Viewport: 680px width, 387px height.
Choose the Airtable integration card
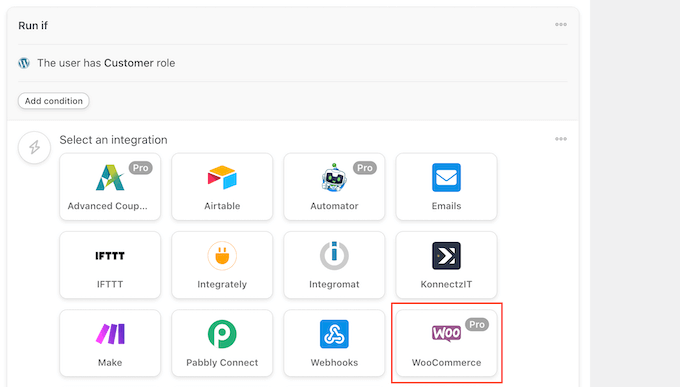(x=222, y=187)
